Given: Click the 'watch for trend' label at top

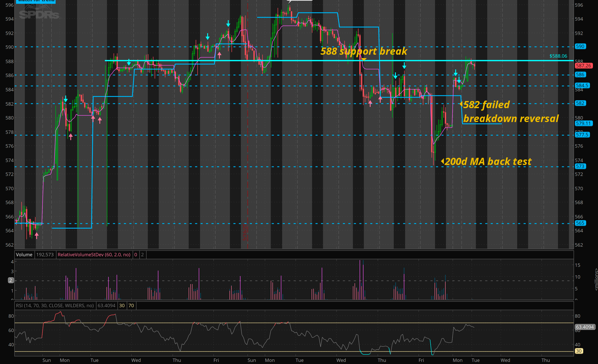Looking at the screenshot, I should coord(36,1).
